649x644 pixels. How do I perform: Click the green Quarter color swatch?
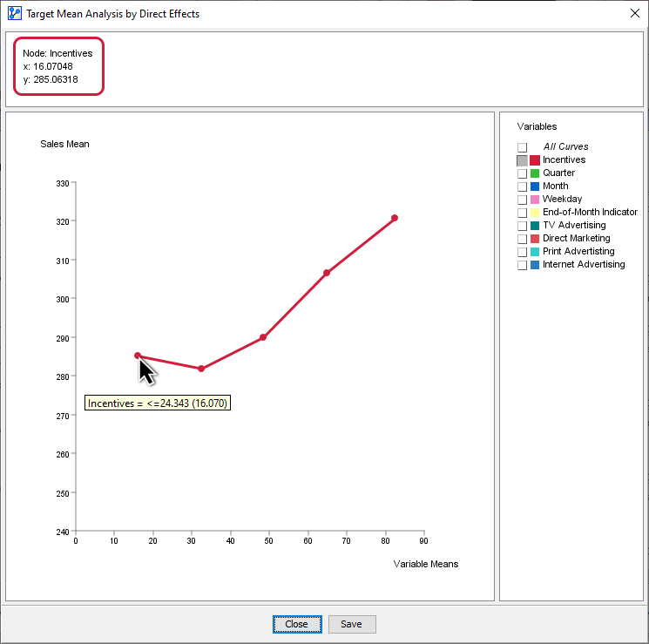(x=535, y=173)
